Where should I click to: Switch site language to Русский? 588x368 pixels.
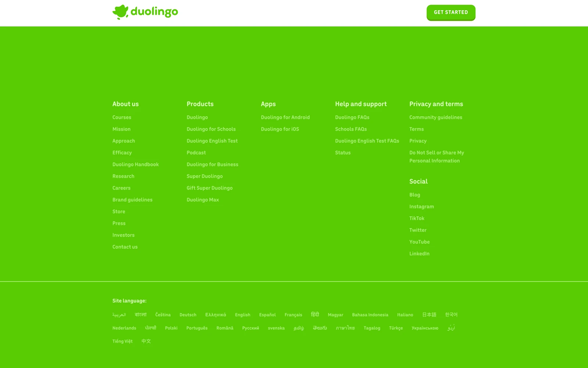(251, 328)
